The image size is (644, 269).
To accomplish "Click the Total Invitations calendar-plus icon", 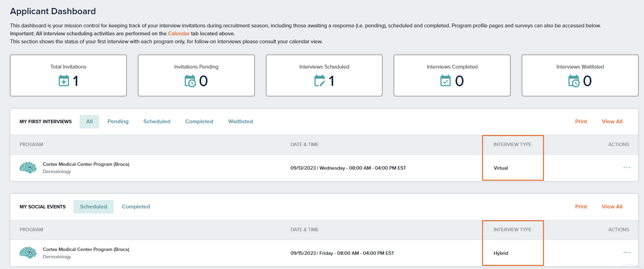I will point(64,81).
